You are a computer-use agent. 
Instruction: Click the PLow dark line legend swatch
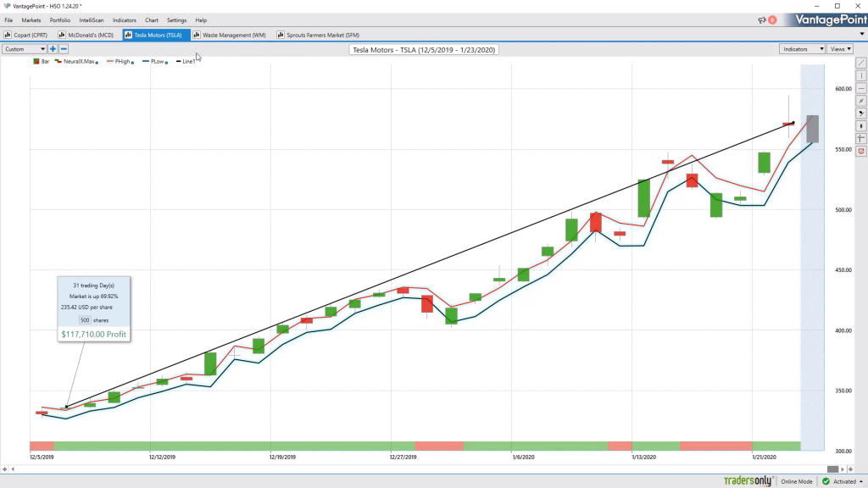click(146, 61)
